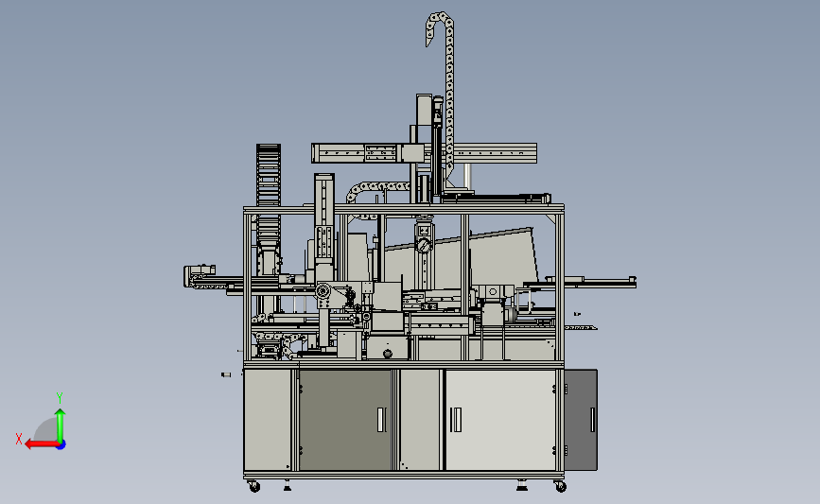This screenshot has height=504, width=820.
Task: Click the blue Z axis dot
Action: (x=61, y=445)
